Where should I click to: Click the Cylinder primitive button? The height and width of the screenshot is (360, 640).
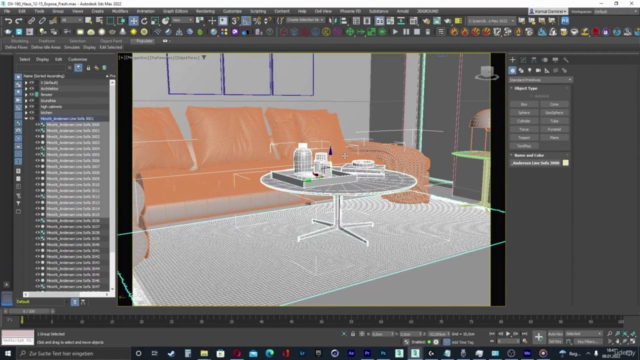(x=524, y=121)
